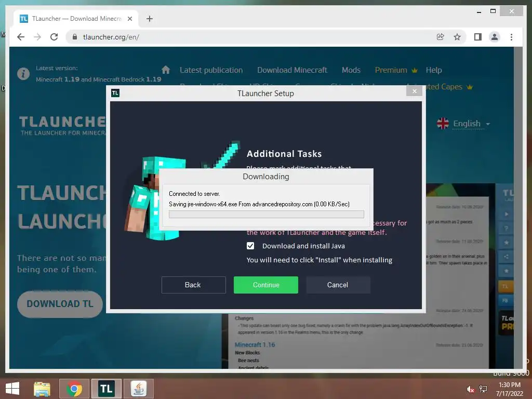Click the home icon in site navigation
This screenshot has height=399, width=532.
(166, 70)
